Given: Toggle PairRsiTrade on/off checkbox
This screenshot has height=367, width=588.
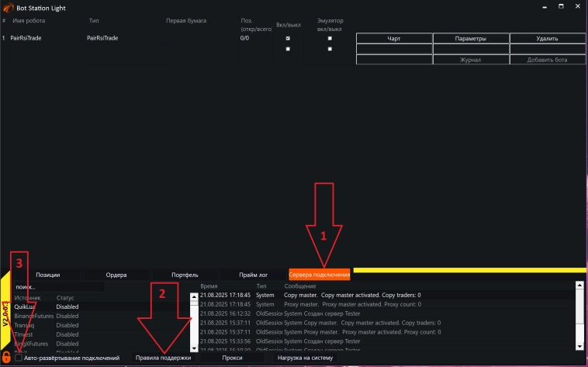Looking at the screenshot, I should (x=289, y=38).
